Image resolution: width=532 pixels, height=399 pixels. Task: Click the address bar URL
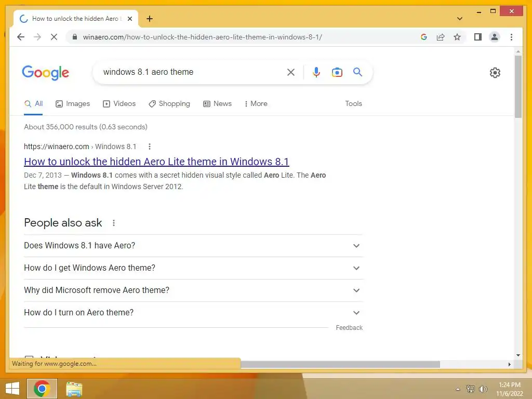pyautogui.click(x=202, y=37)
